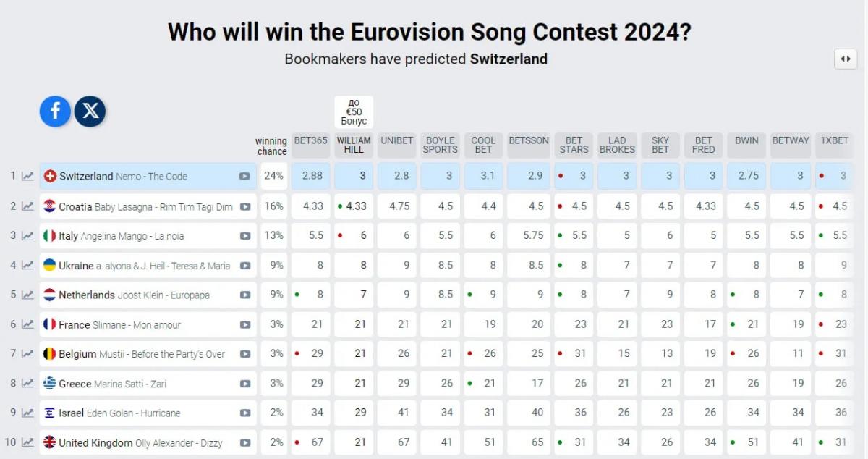
Task: Show the trend graph for Belgium
Action: point(27,354)
